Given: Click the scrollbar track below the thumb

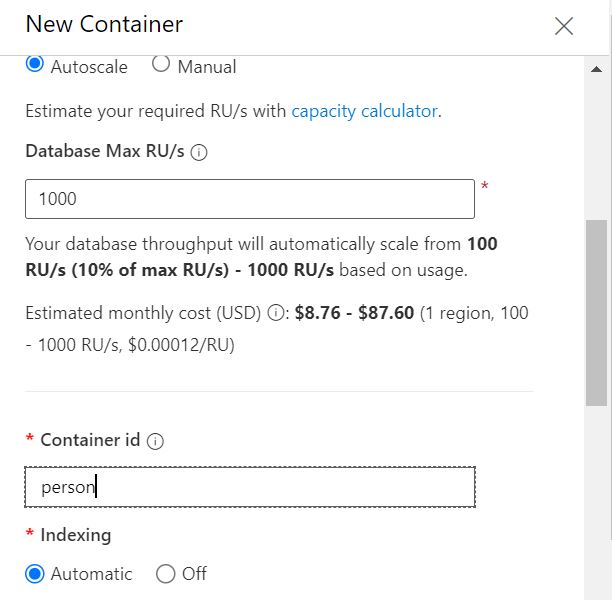Looking at the screenshot, I should pos(596,500).
